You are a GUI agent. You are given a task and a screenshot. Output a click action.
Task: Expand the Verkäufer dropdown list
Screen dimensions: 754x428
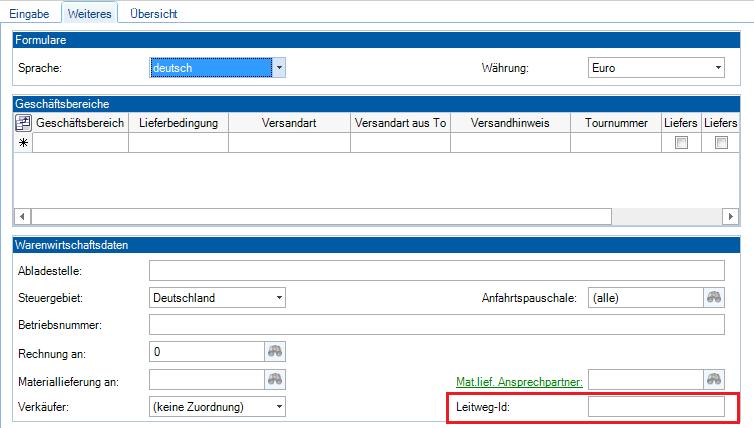pyautogui.click(x=279, y=406)
